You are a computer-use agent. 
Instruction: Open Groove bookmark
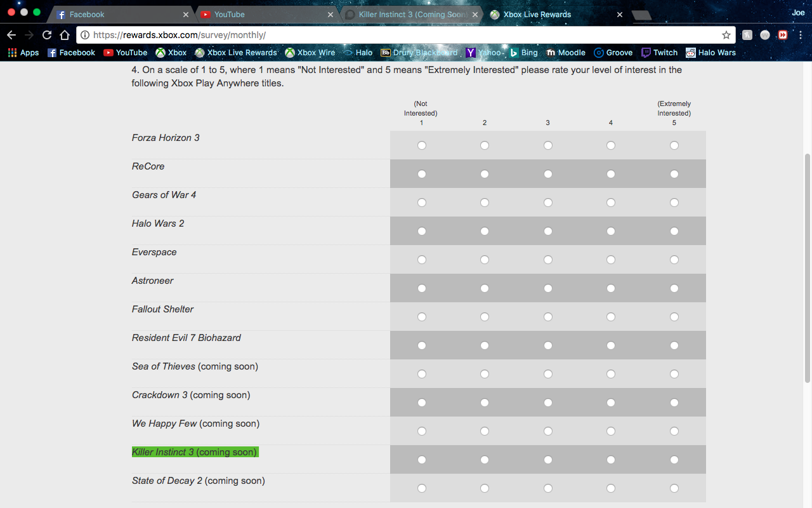pos(613,53)
